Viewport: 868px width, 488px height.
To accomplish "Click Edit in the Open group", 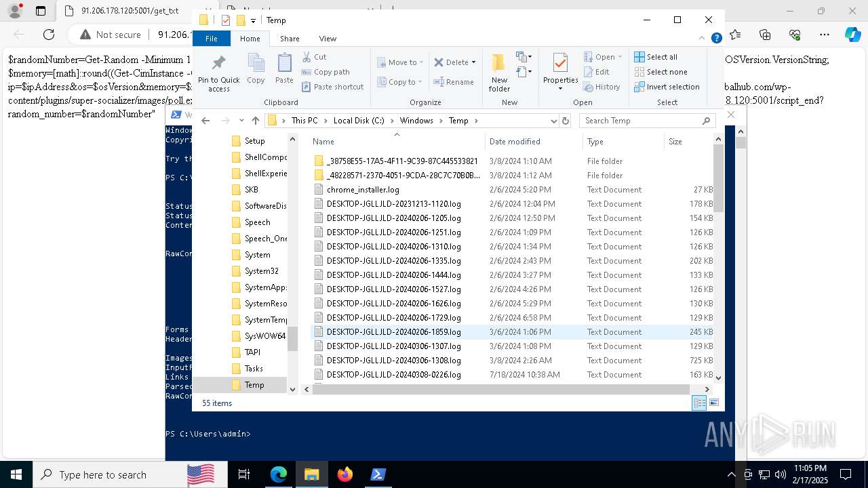I will click(596, 72).
